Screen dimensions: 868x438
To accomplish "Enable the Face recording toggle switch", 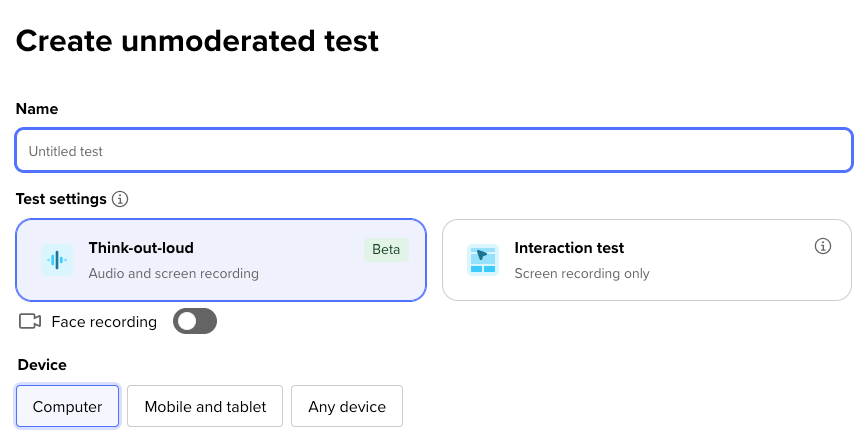I will [195, 322].
